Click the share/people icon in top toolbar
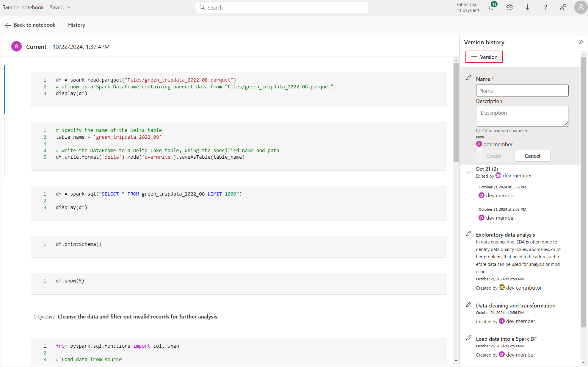Viewport: 588px width, 367px height. point(563,7)
